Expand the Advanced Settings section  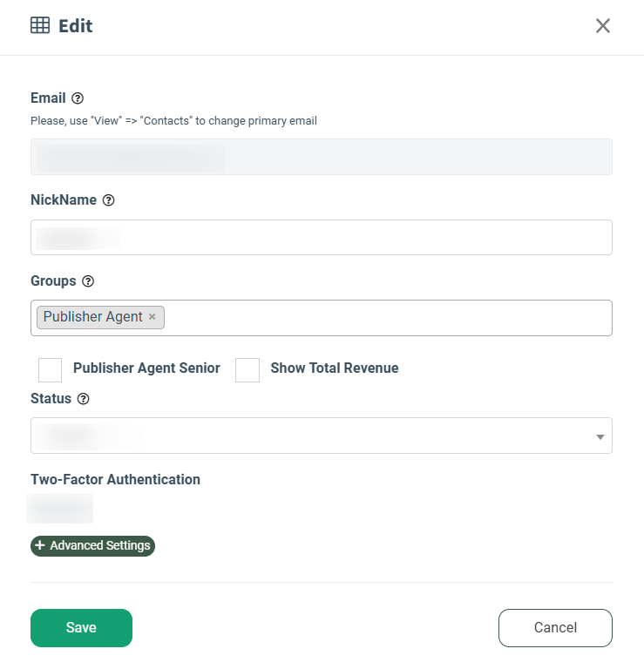point(92,545)
